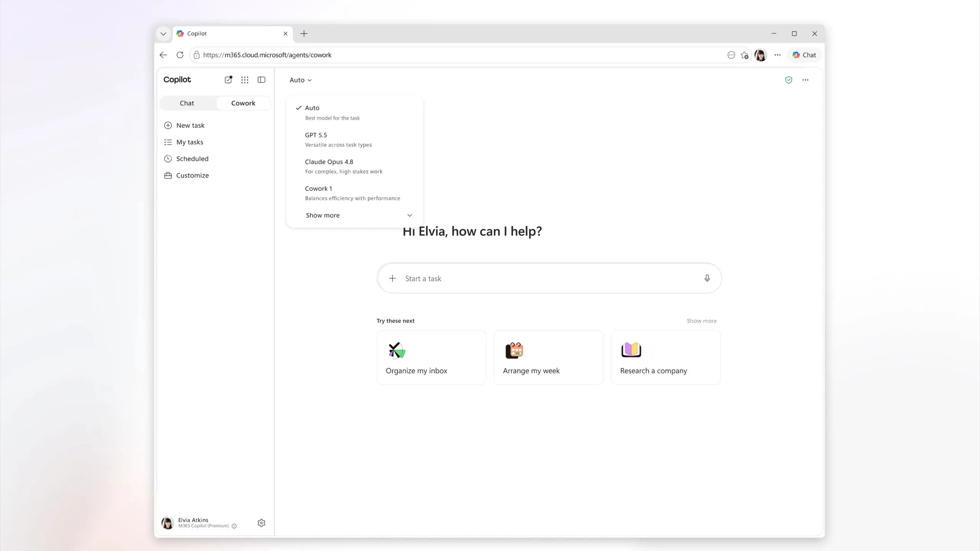Open Customize in sidebar
This screenshot has height=551, width=980.
coord(192,175)
